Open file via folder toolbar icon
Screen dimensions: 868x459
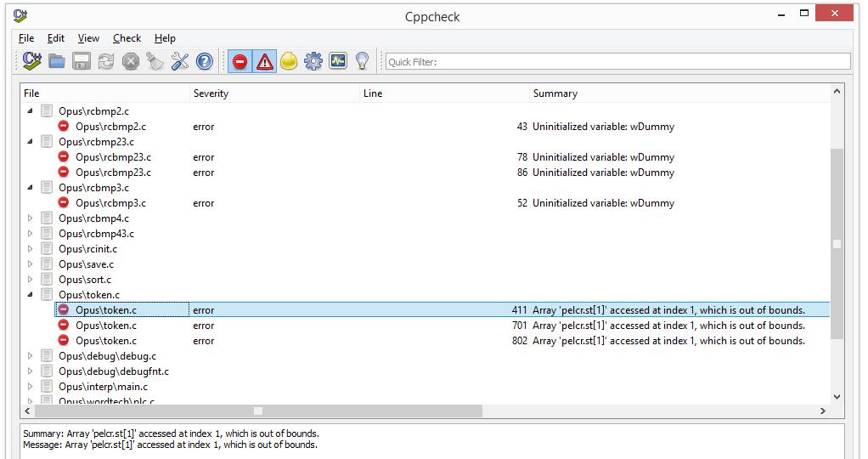[56, 61]
